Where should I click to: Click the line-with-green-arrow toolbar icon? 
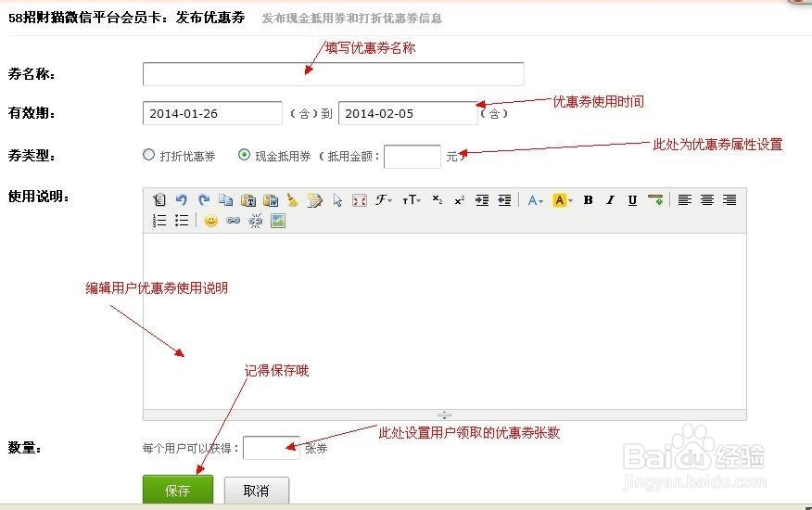coord(655,199)
